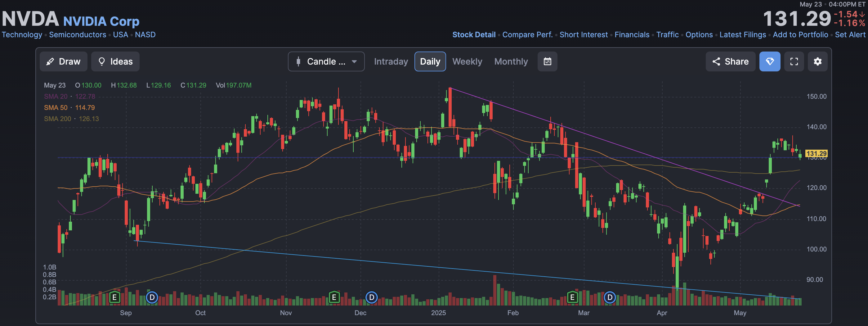This screenshot has height=326, width=868.
Task: Click the lightbulb icon in Ideas button
Action: pyautogui.click(x=101, y=61)
